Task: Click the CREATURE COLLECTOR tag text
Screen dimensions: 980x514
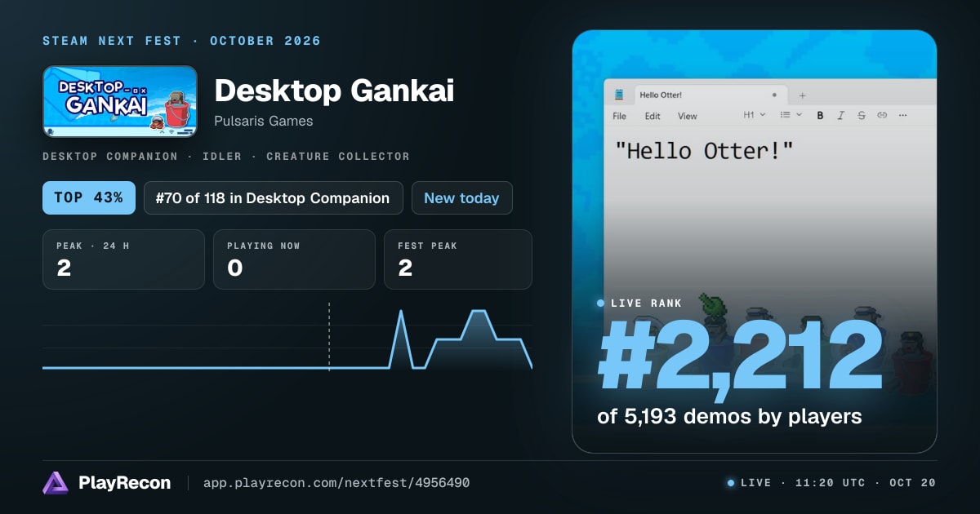Action: pos(338,156)
